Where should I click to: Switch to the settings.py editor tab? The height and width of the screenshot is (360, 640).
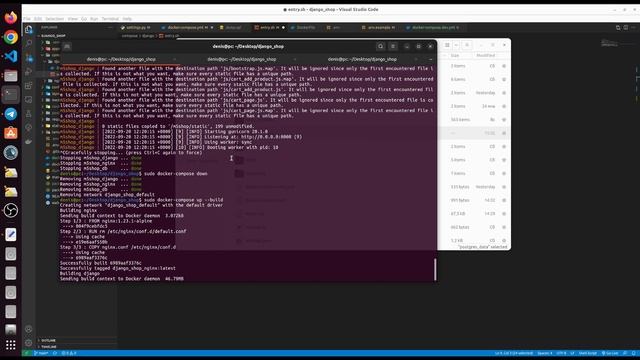click(x=136, y=28)
